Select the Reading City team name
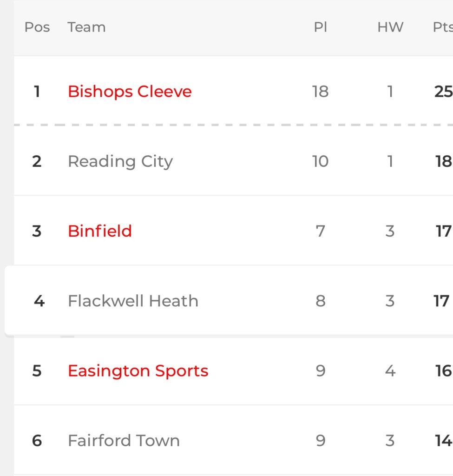The height and width of the screenshot is (476, 453). click(x=120, y=161)
